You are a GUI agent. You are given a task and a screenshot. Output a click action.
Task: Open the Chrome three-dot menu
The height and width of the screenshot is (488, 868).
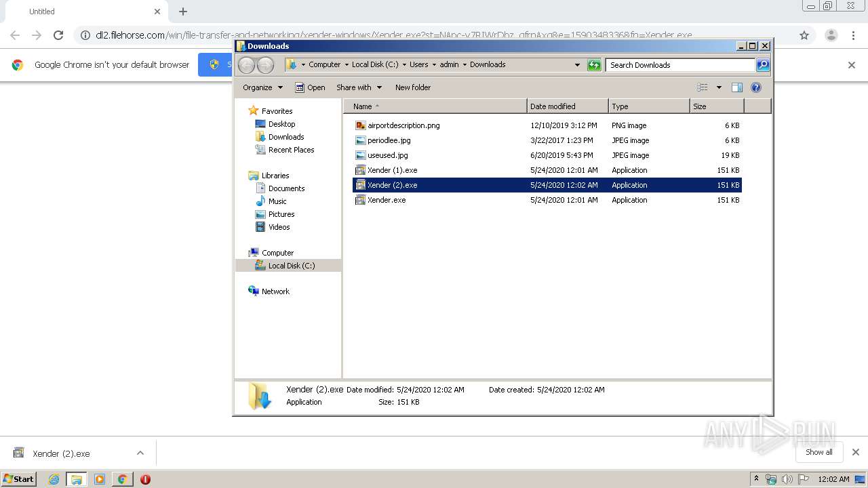coord(853,35)
